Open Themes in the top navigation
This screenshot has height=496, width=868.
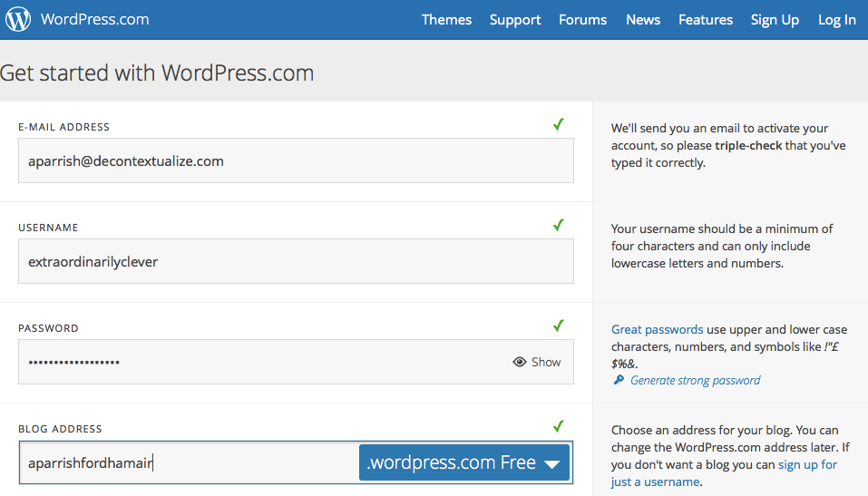click(x=446, y=20)
